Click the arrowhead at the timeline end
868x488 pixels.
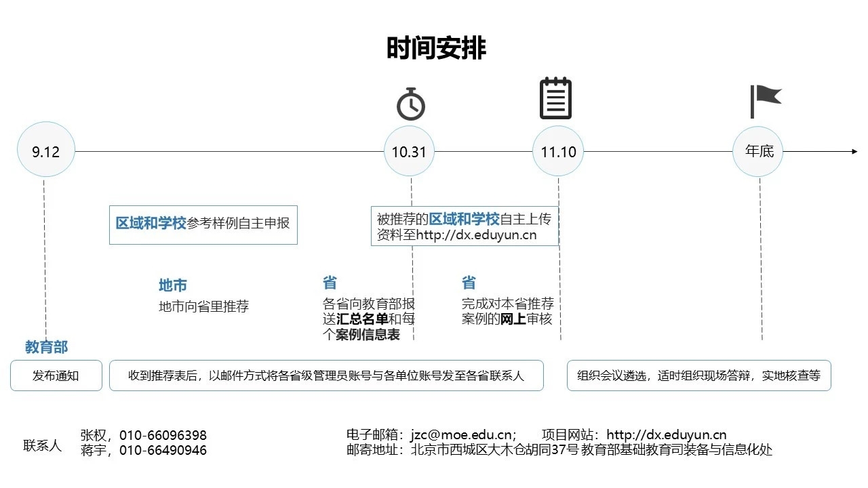[x=854, y=151]
